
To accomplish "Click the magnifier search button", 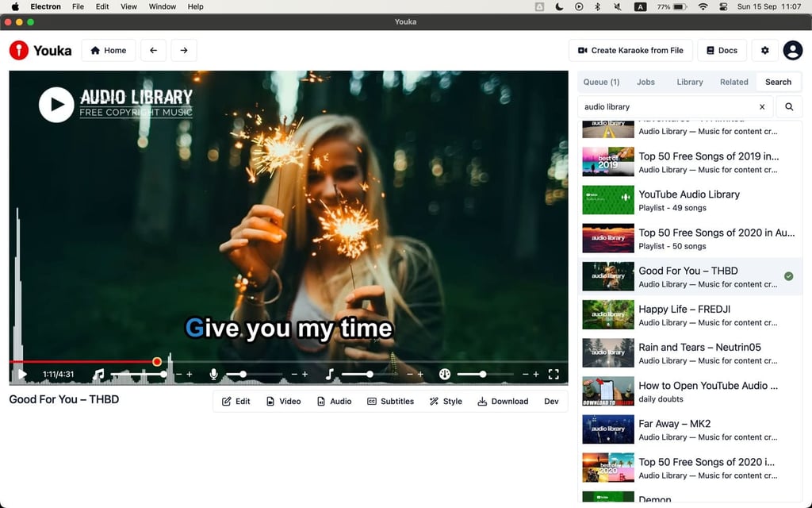I will tap(789, 107).
